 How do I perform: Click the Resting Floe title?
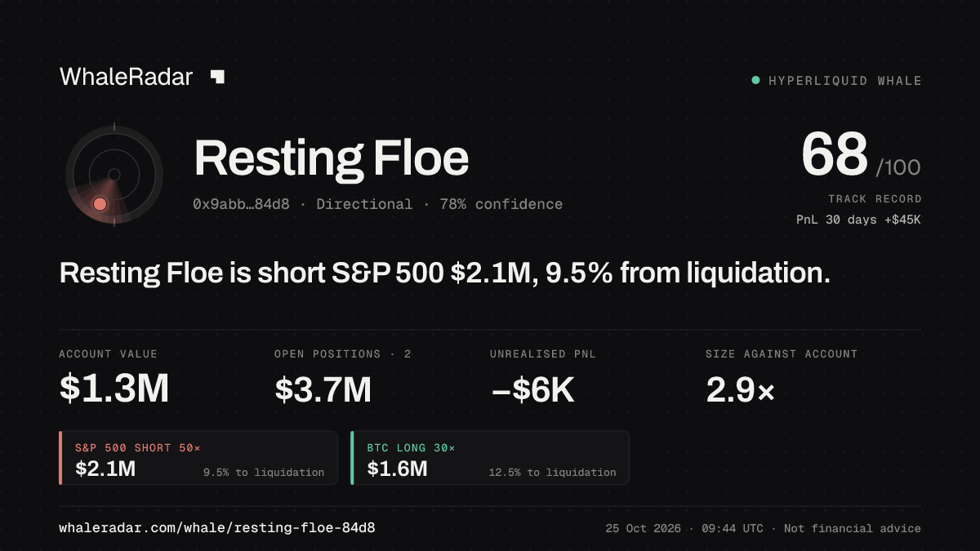coord(332,158)
